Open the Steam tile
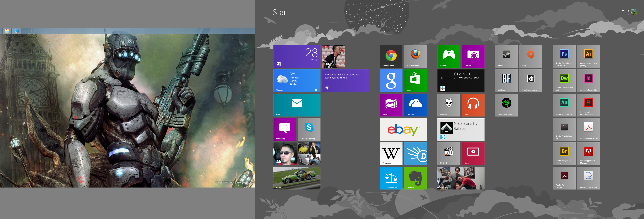Screen dimensions: 644x219 (x=506, y=56)
